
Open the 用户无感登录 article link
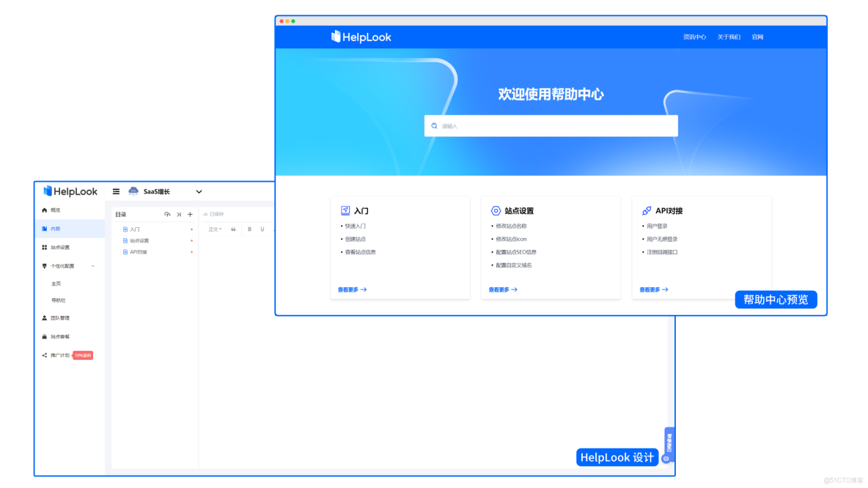click(661, 239)
